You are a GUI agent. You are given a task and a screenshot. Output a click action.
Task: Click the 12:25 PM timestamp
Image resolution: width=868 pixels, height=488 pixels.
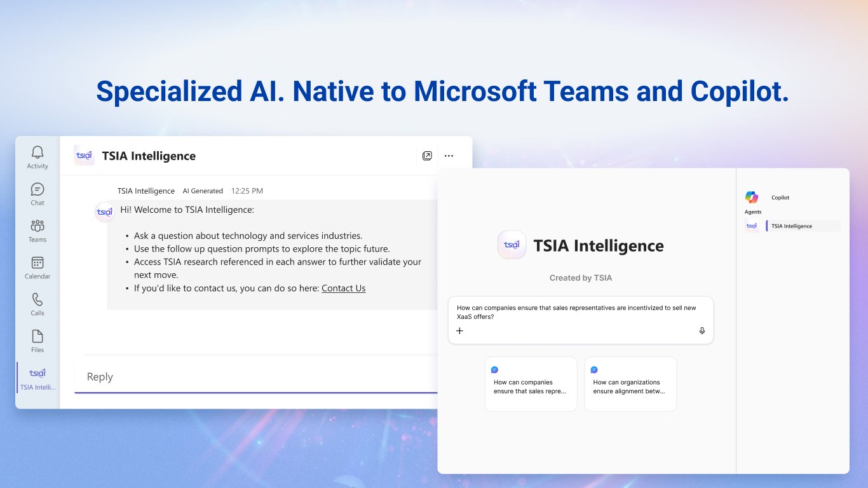click(x=247, y=191)
